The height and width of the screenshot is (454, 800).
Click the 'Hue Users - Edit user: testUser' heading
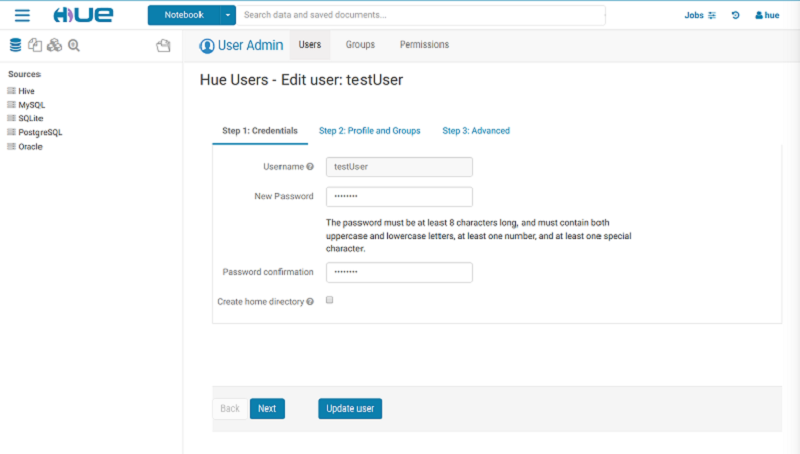pos(301,80)
